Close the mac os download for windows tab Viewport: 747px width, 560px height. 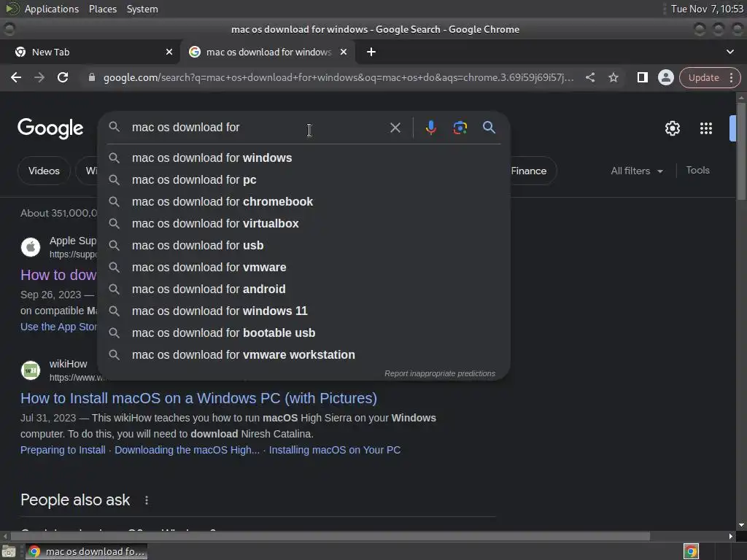344,52
